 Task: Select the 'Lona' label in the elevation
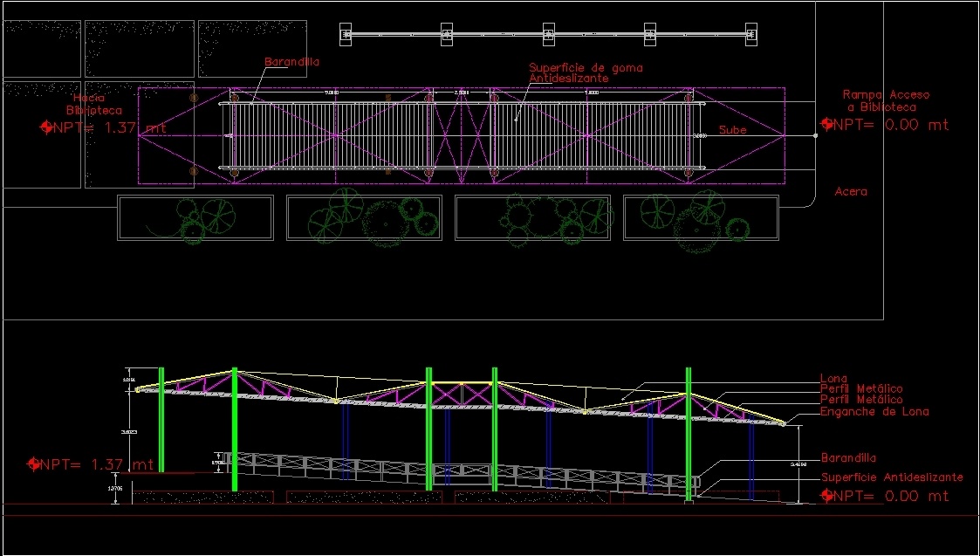pyautogui.click(x=833, y=379)
